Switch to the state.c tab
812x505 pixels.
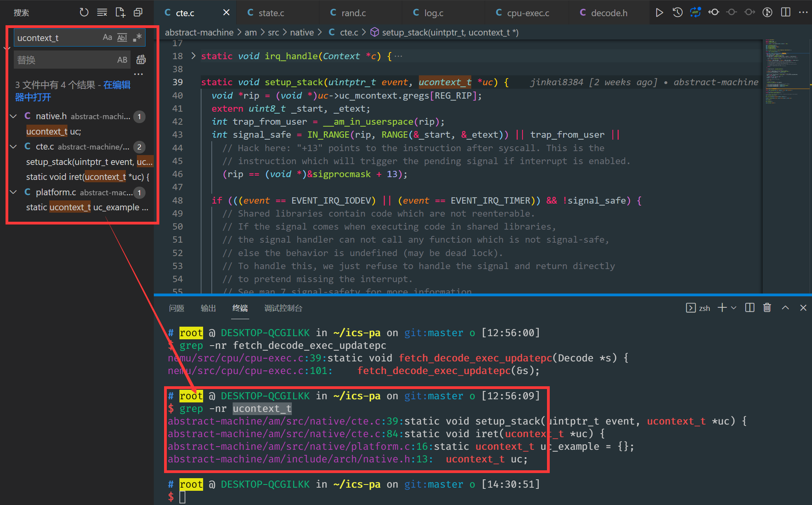(x=271, y=12)
